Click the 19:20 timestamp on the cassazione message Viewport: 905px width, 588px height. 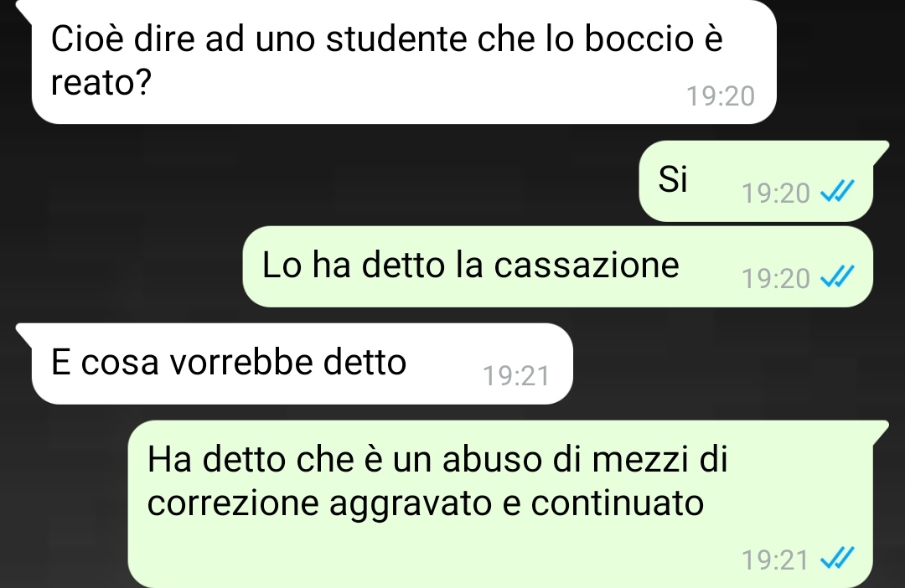(776, 279)
